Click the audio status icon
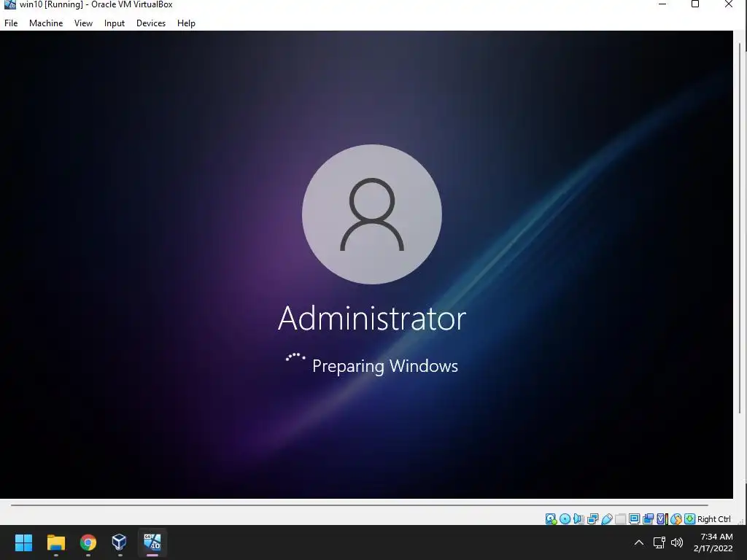The width and height of the screenshot is (747, 560). [578, 519]
